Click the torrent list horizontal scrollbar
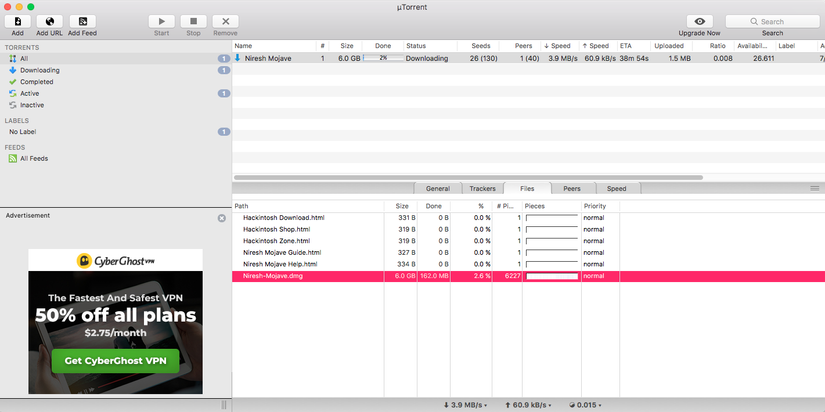The width and height of the screenshot is (825, 412). click(x=468, y=178)
